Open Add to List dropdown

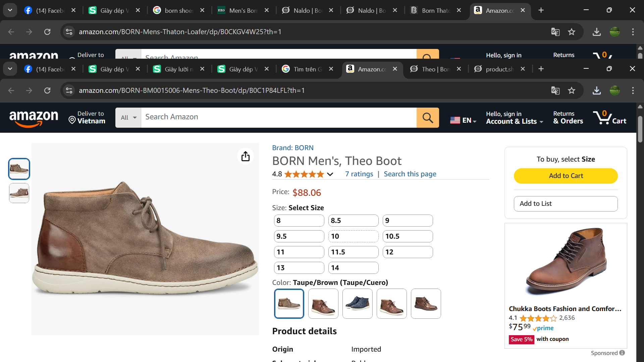(x=566, y=204)
